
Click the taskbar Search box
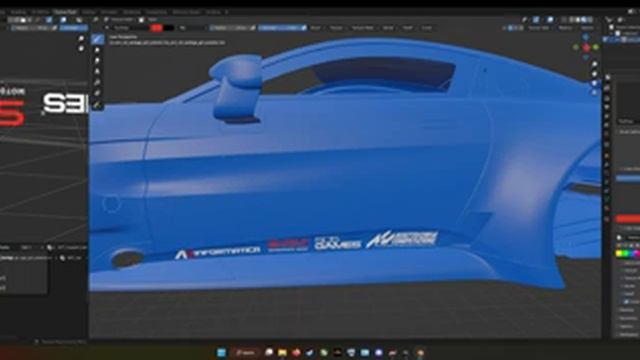[x=245, y=353]
